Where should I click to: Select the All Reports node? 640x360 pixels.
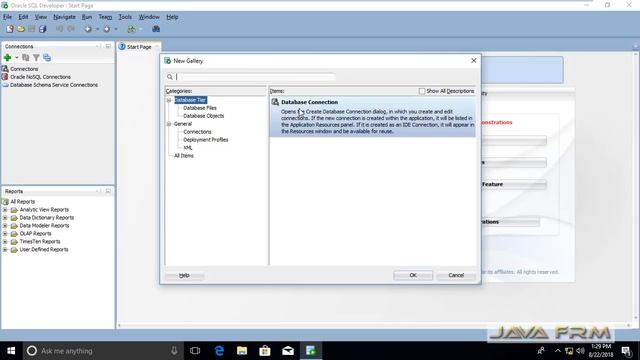[22, 202]
